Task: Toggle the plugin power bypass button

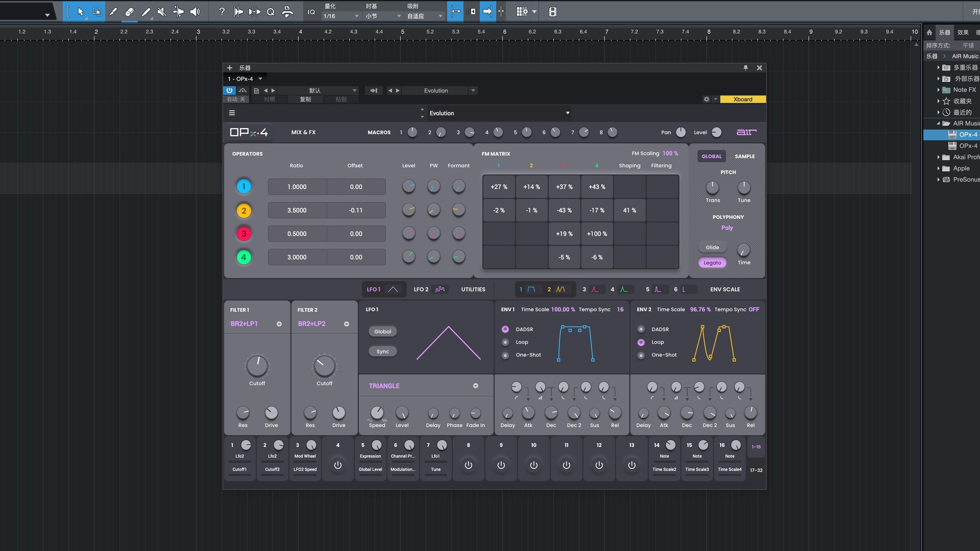Action: 229,90
